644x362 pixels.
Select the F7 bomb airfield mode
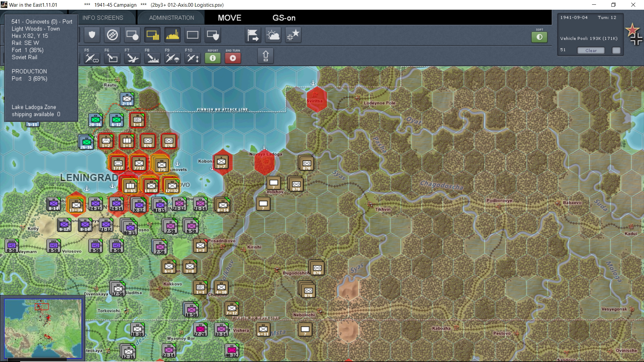coord(132,58)
